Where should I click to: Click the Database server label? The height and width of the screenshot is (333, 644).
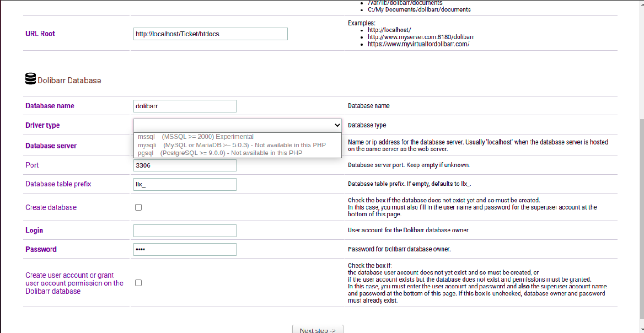coord(51,146)
